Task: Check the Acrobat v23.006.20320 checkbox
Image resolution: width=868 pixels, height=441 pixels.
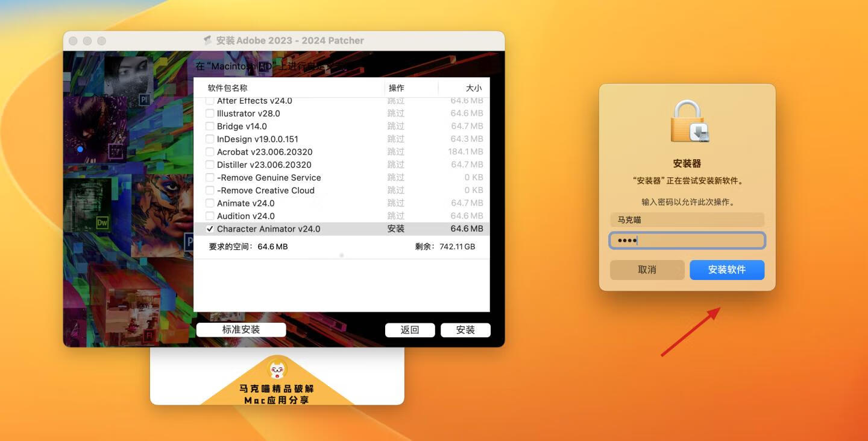Action: [x=210, y=152]
